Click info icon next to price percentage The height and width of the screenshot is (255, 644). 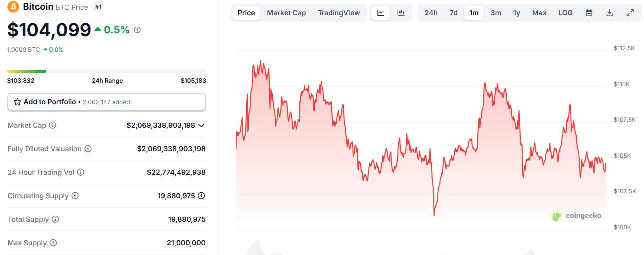pos(137,30)
